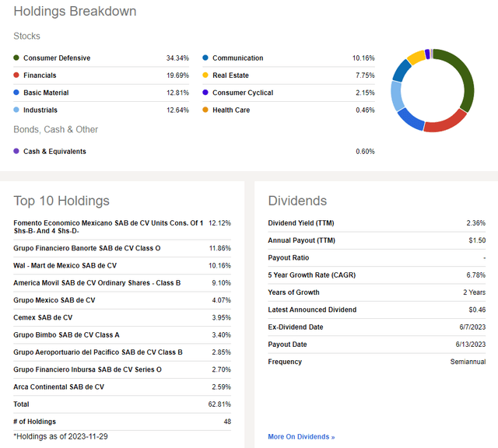This screenshot has height=448, width=498.
Task: Select the Basic Material label
Action: pyautogui.click(x=46, y=93)
